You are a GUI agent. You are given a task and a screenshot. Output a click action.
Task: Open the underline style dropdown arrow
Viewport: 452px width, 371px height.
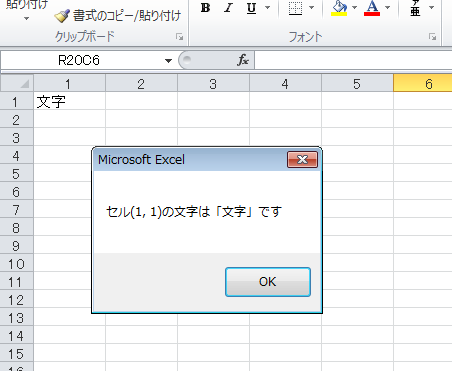[x=267, y=7]
